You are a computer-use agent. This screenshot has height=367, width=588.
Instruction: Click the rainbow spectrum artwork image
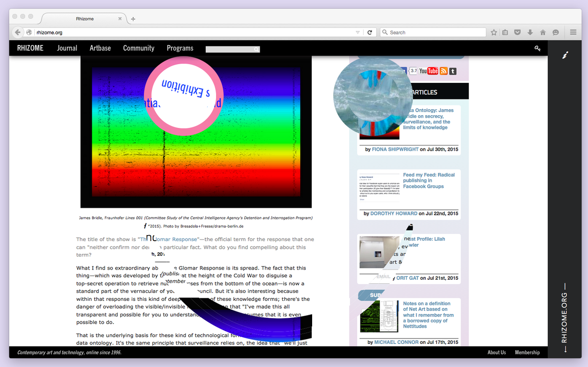coord(196,132)
